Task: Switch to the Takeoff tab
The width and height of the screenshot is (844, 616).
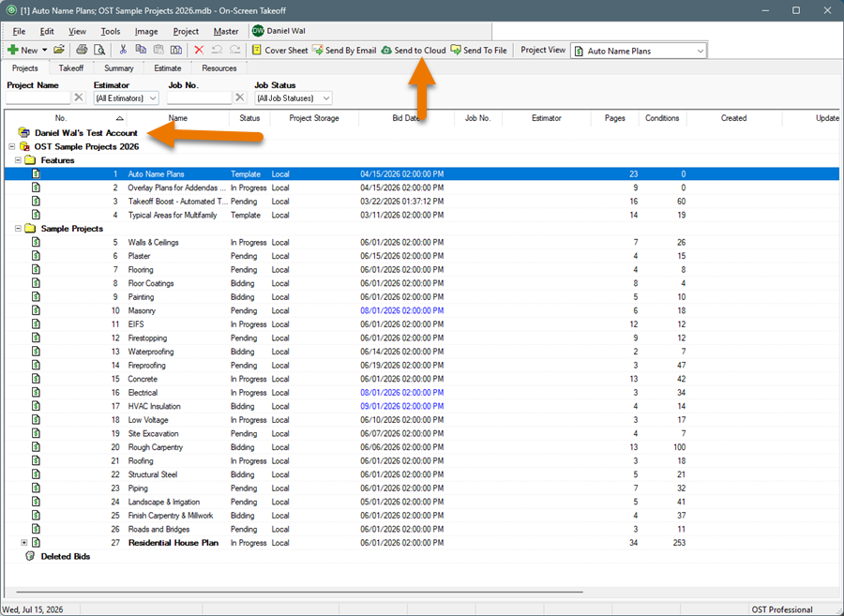Action: (x=71, y=68)
